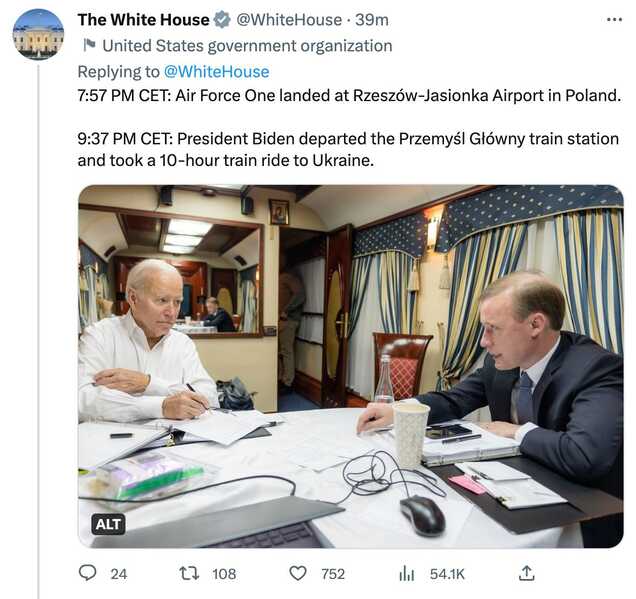Image resolution: width=636 pixels, height=599 pixels.
Task: Click the flag icon beside government label
Action: tap(89, 45)
